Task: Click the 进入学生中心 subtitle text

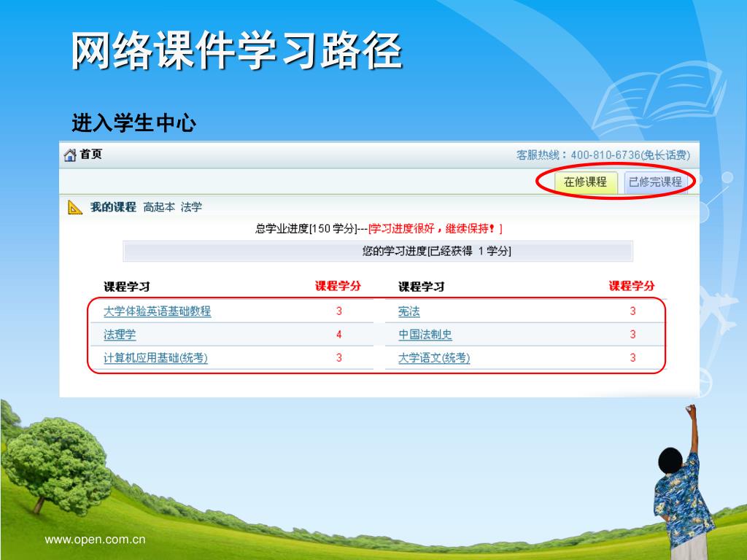Action: tap(134, 122)
